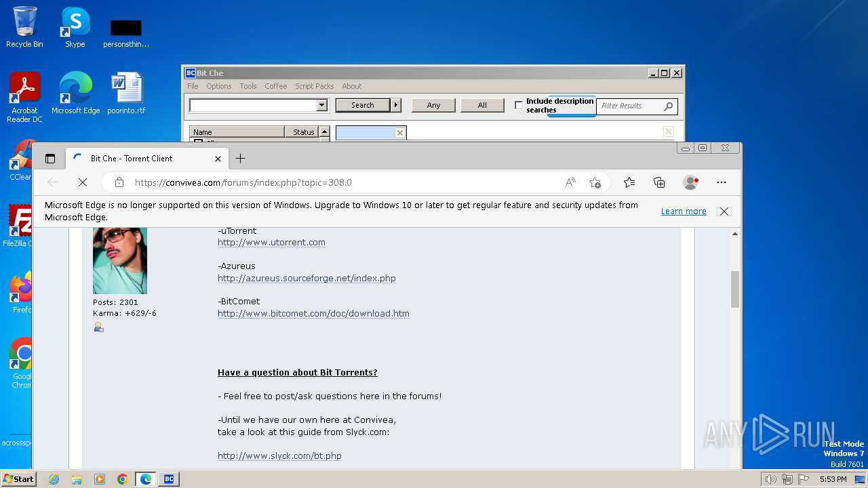Open the media player taskbar icon
The image size is (868, 488).
pyautogui.click(x=100, y=479)
